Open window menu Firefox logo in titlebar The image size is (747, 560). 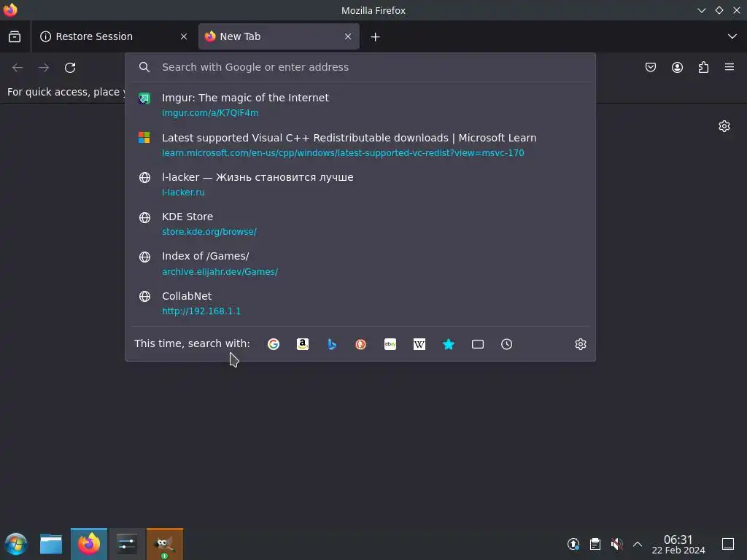point(10,9)
